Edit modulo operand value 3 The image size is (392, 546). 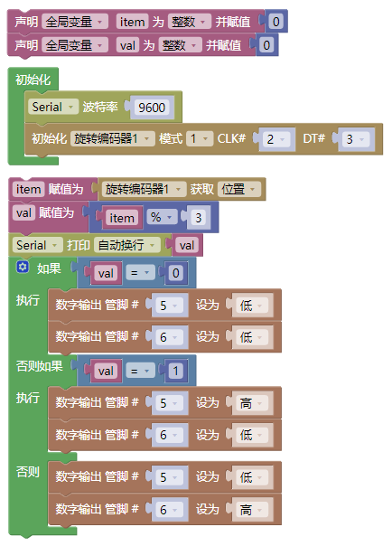coord(199,218)
